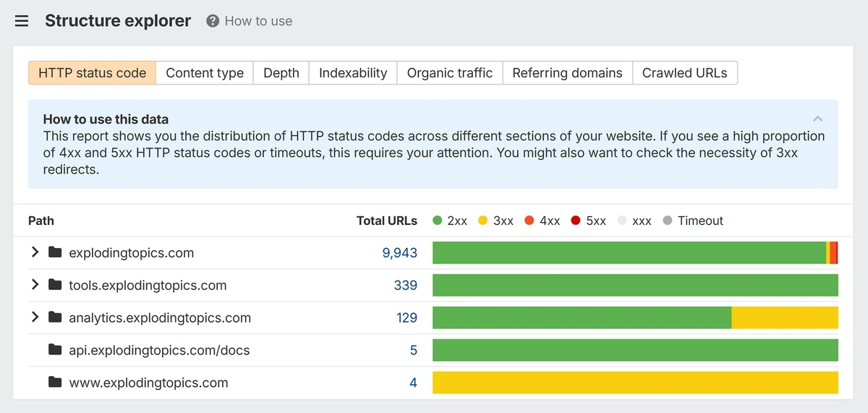
Task: Switch to the Depth tab
Action: point(281,73)
